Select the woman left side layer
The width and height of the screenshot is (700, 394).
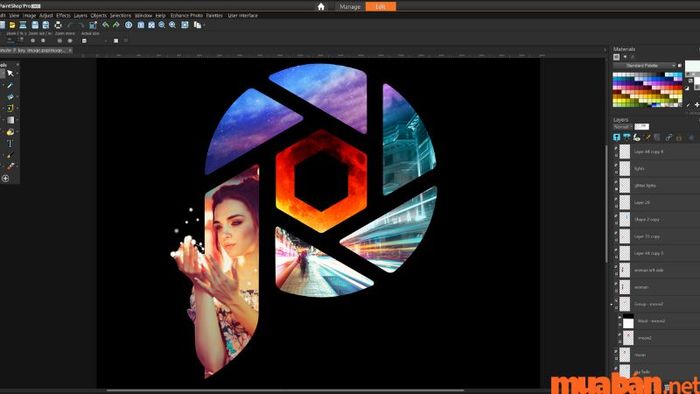click(656, 270)
